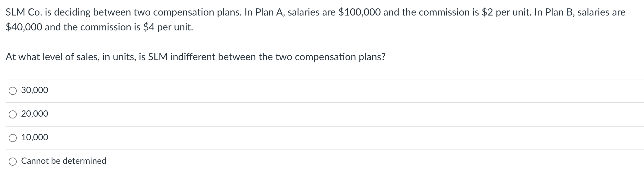The height and width of the screenshot is (183, 644).
Task: Choose Cannot be determined as your answer
Action: click(x=63, y=161)
